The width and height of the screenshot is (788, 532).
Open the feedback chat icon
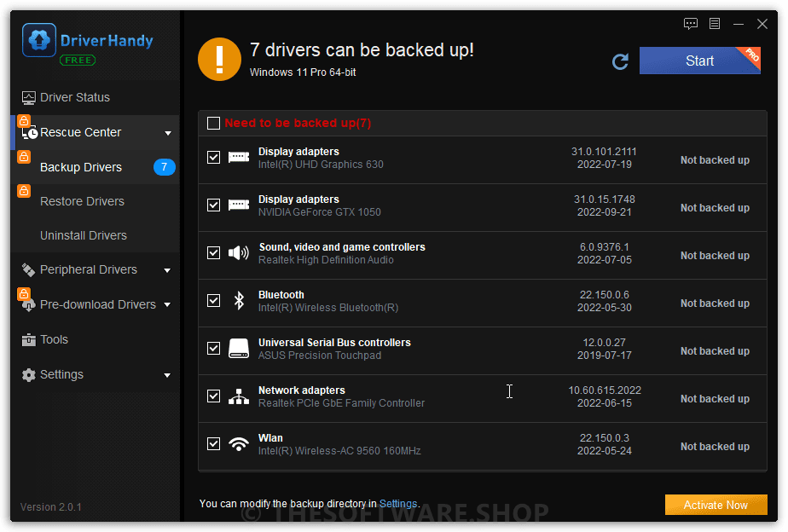point(691,24)
